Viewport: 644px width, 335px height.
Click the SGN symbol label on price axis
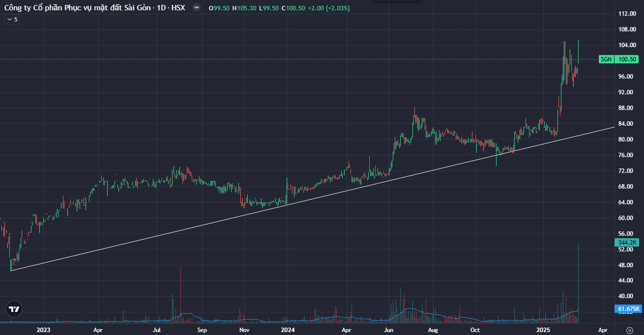(x=606, y=59)
